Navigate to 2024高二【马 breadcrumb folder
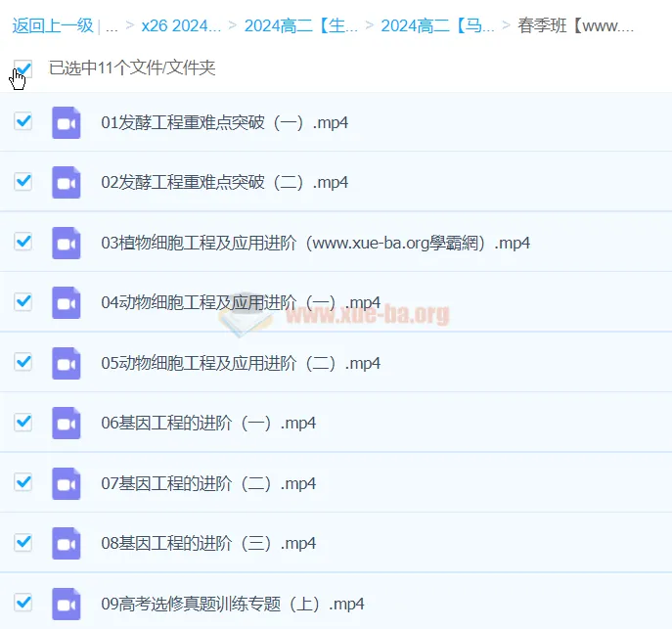 coord(437,25)
